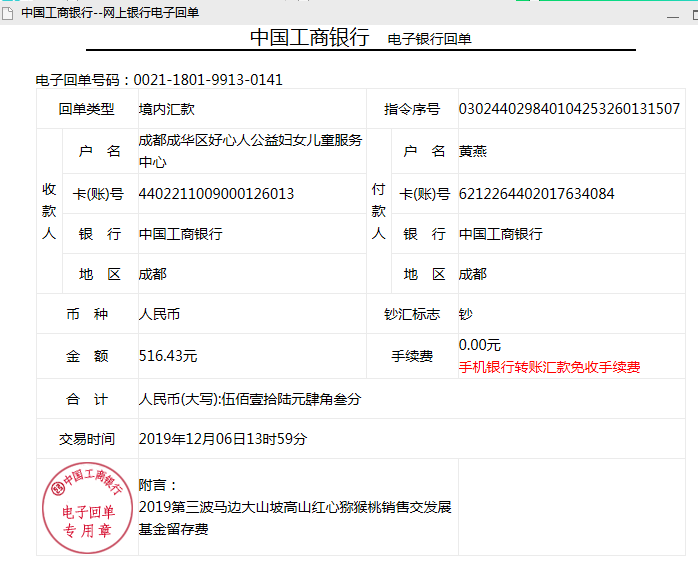Image resolution: width=698 pixels, height=566 pixels.
Task: Click the fee amount 0.00元
Action: [480, 345]
